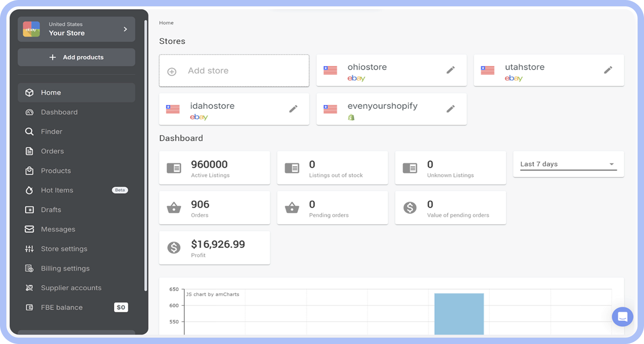The image size is (644, 344).
Task: Click the pencil icon for utahstore
Action: click(608, 70)
